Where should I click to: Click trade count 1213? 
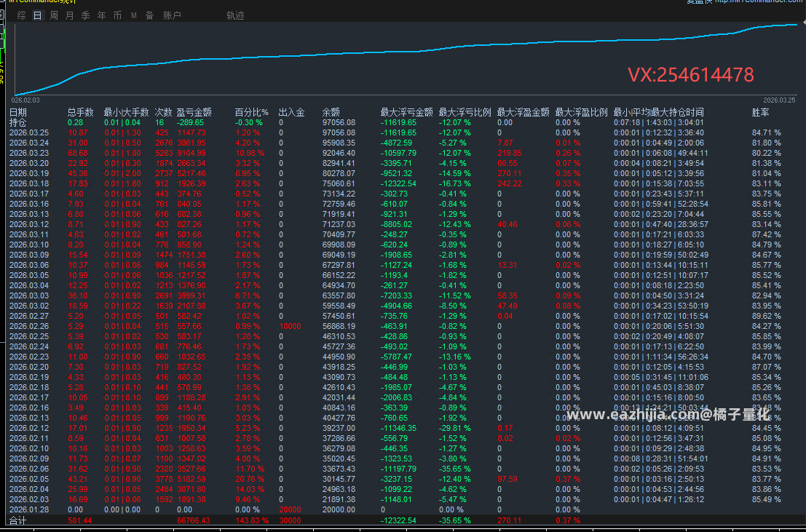point(165,285)
